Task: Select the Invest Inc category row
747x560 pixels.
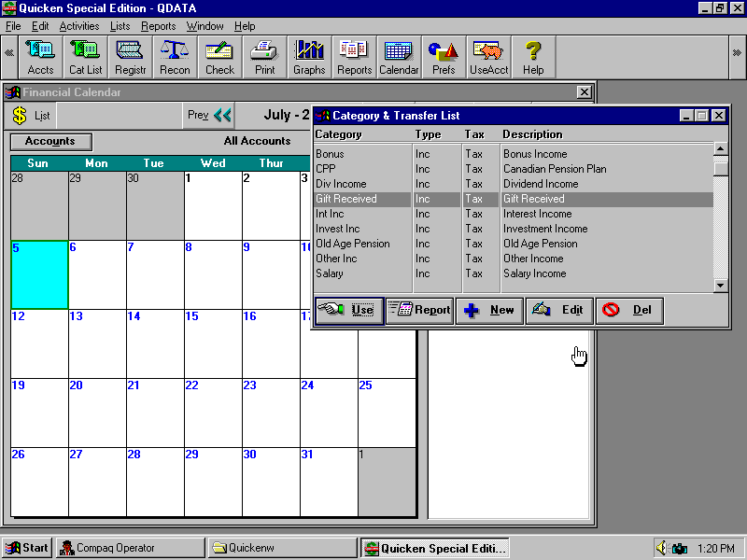Action: point(514,229)
